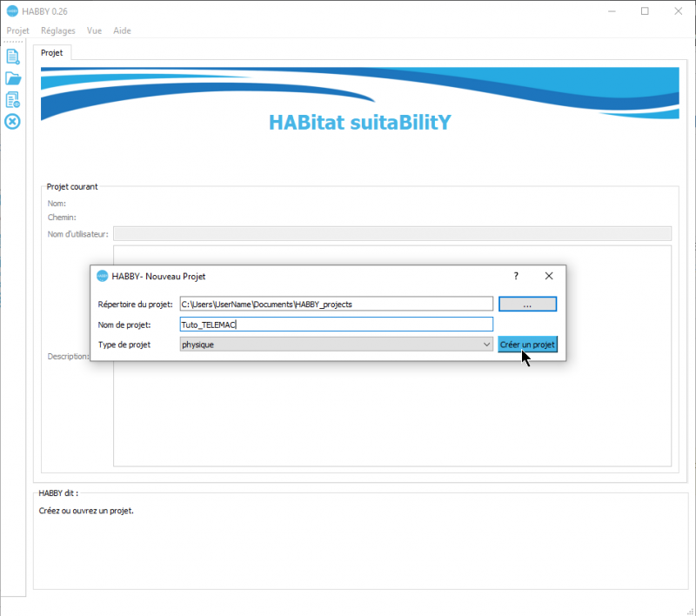
Task: Select the Projet tab
Action: coord(52,52)
